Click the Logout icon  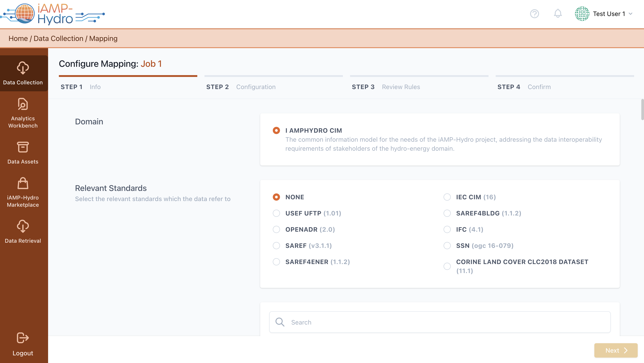click(x=23, y=338)
